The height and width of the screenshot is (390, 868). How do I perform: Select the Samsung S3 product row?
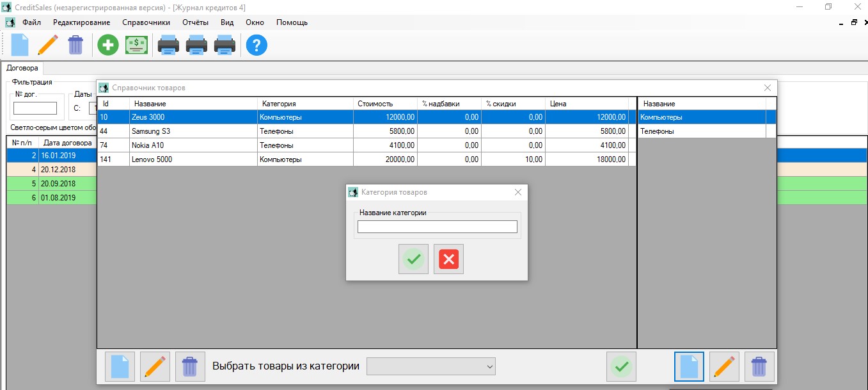pyautogui.click(x=367, y=131)
